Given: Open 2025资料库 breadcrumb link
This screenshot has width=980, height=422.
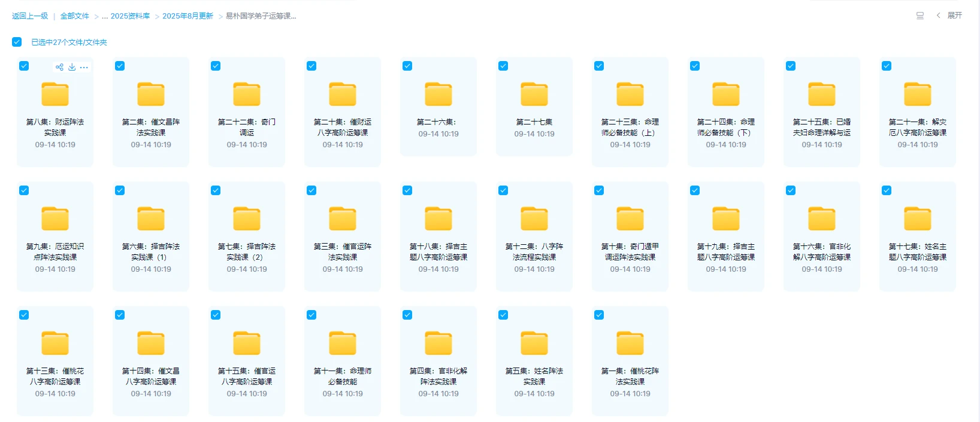Looking at the screenshot, I should coord(130,16).
